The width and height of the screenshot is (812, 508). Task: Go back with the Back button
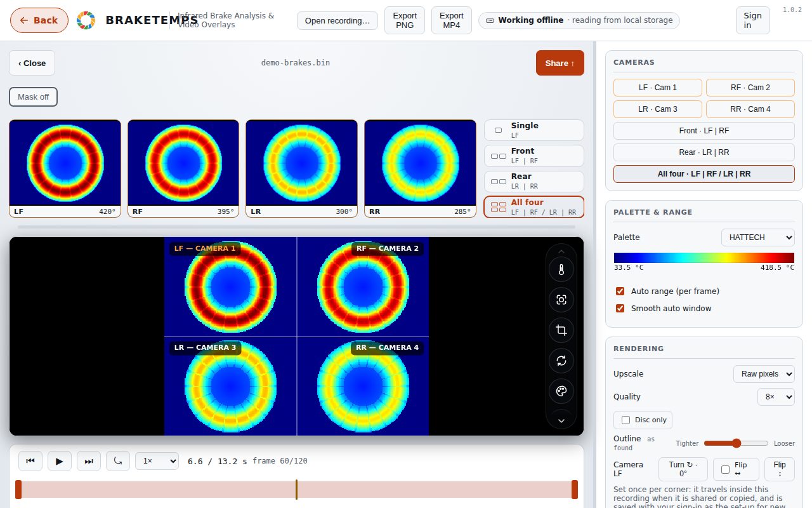click(x=39, y=20)
